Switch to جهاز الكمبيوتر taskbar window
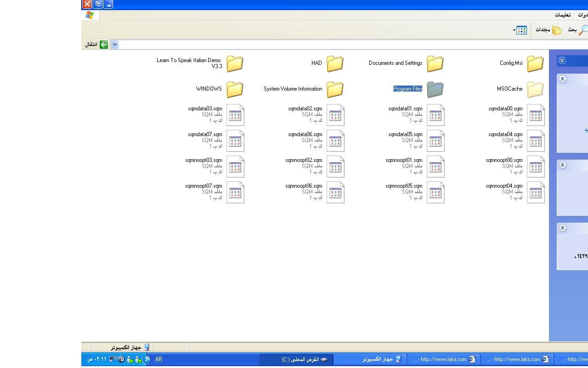 369,359
